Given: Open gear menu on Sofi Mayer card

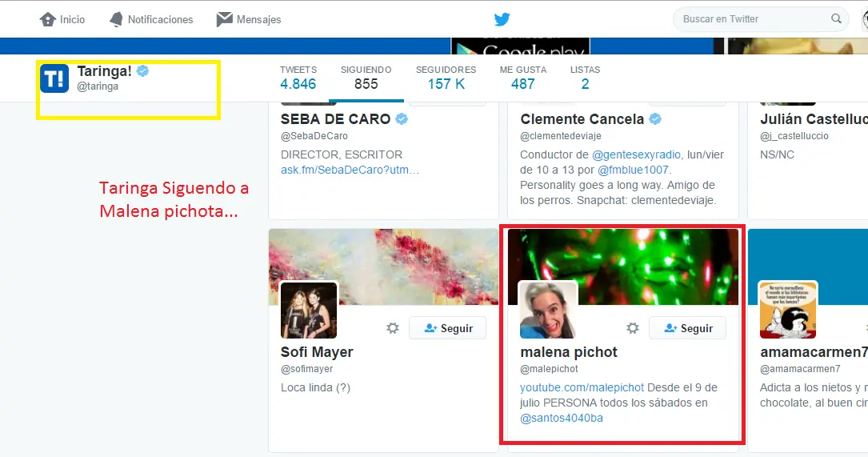Looking at the screenshot, I should [393, 328].
